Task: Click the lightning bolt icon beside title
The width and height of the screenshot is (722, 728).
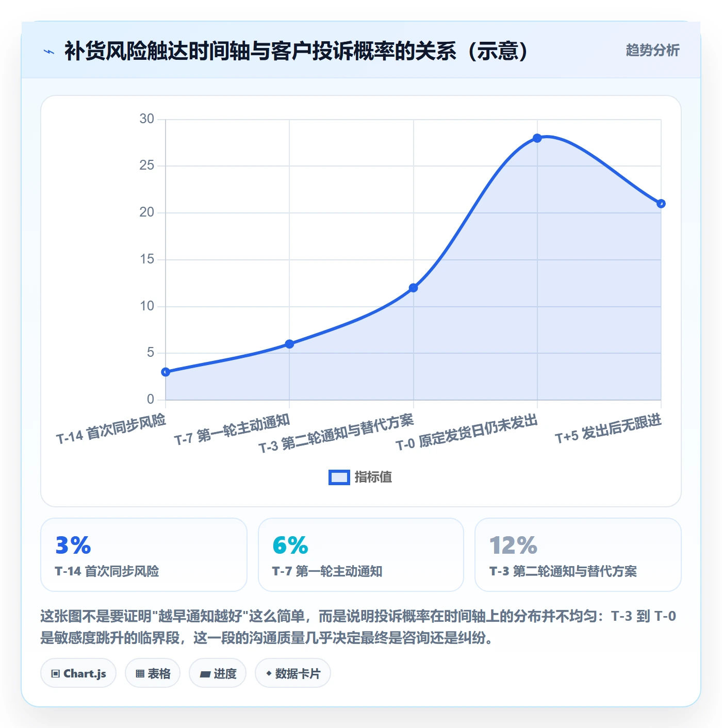Action: point(49,52)
